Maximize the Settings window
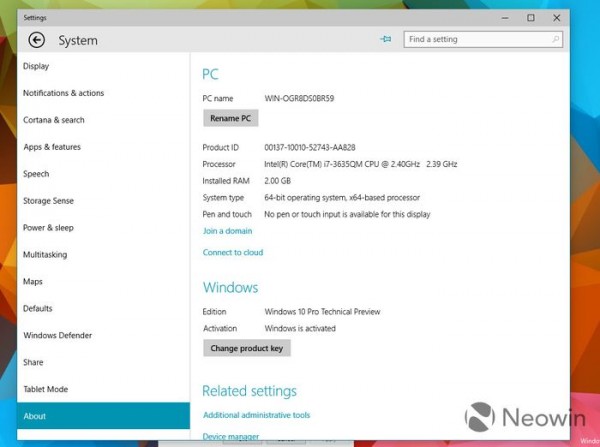600x447 pixels. [531, 17]
